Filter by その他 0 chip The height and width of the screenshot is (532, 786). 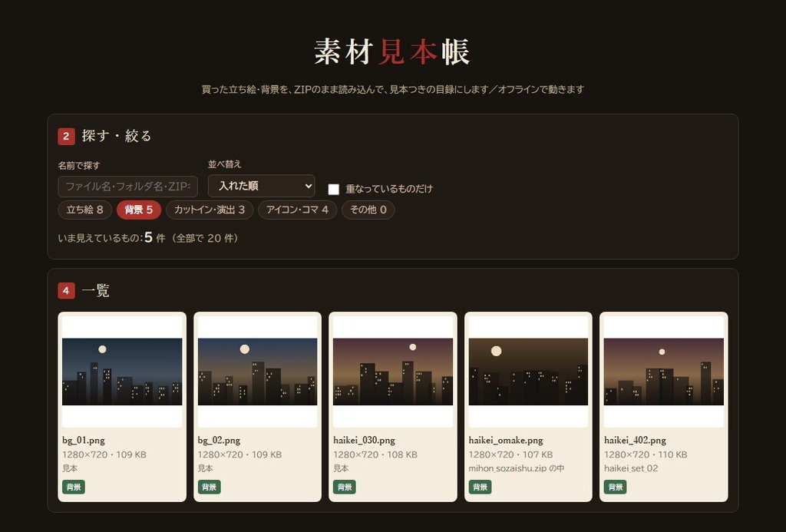pos(368,210)
